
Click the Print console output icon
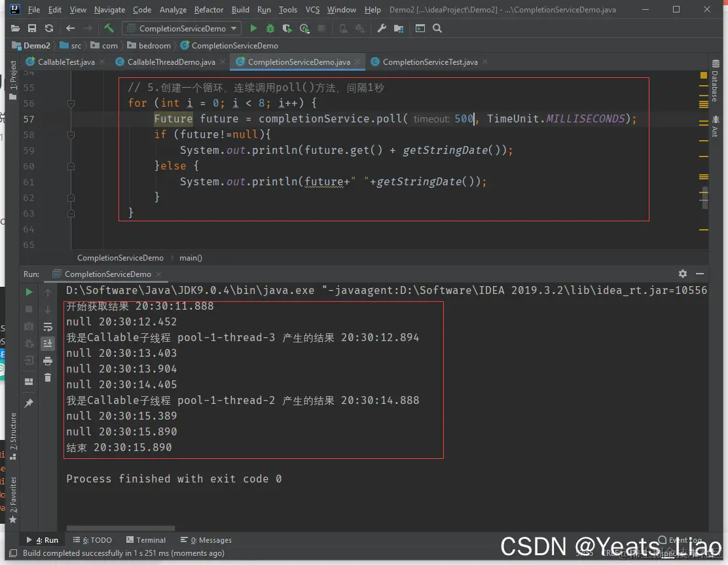tap(48, 361)
